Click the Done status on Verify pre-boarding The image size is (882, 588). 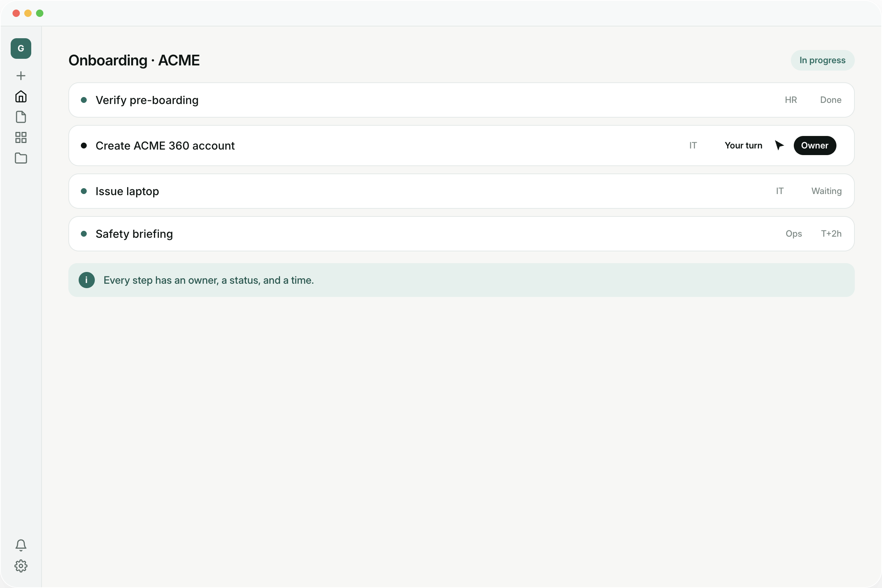click(831, 100)
